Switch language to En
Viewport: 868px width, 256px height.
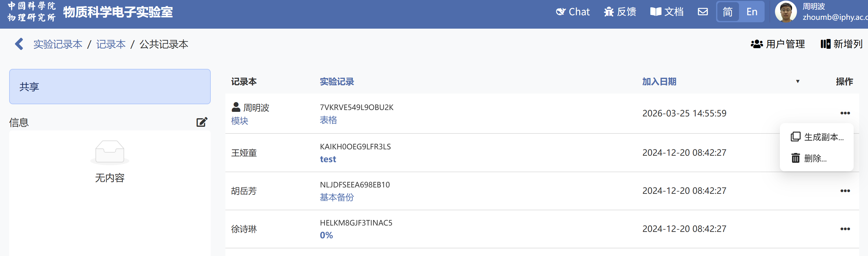pos(752,12)
